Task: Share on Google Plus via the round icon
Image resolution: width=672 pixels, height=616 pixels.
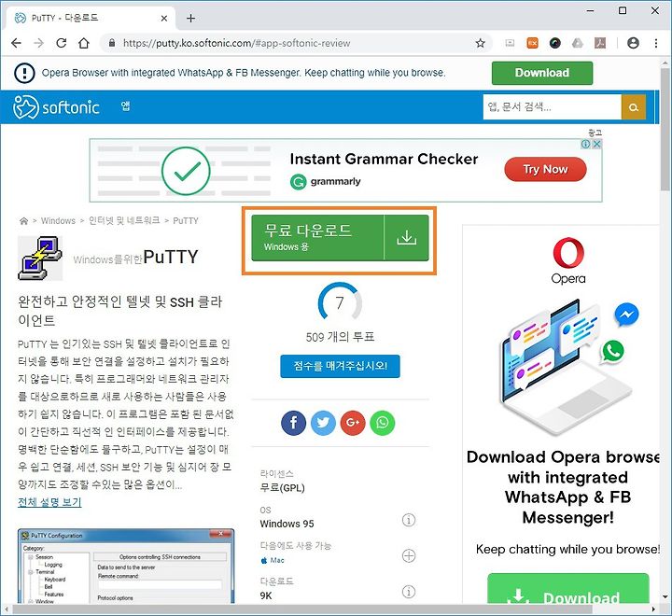Action: click(353, 423)
